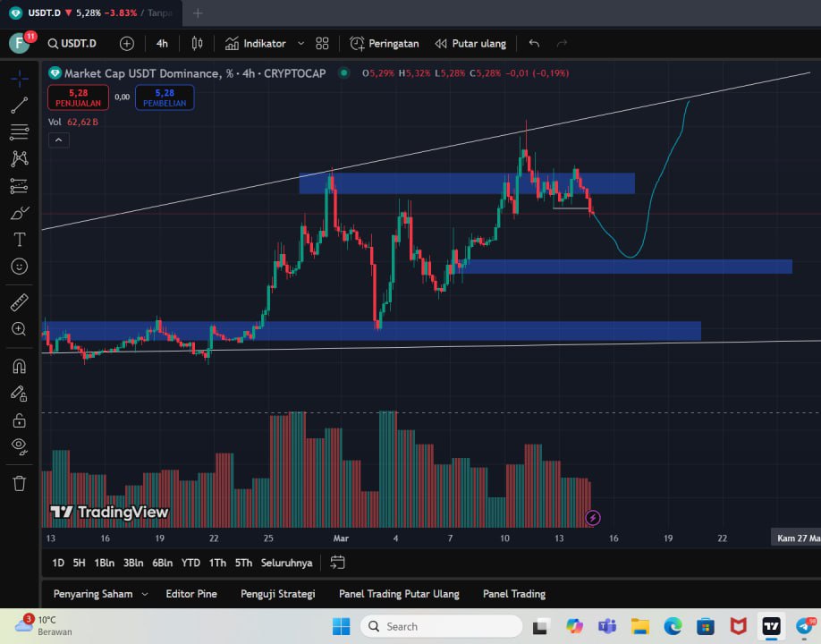
Task: Set chart range to 1D
Action: click(58, 563)
